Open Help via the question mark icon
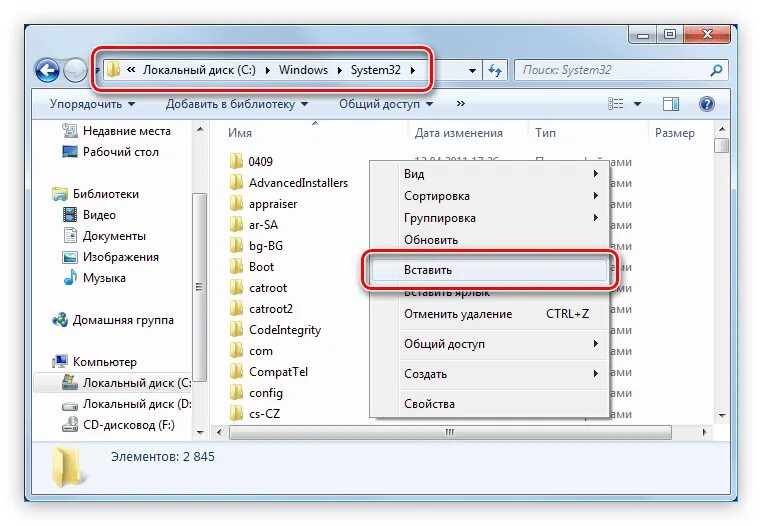Viewport: 762px width, 526px height. [707, 104]
